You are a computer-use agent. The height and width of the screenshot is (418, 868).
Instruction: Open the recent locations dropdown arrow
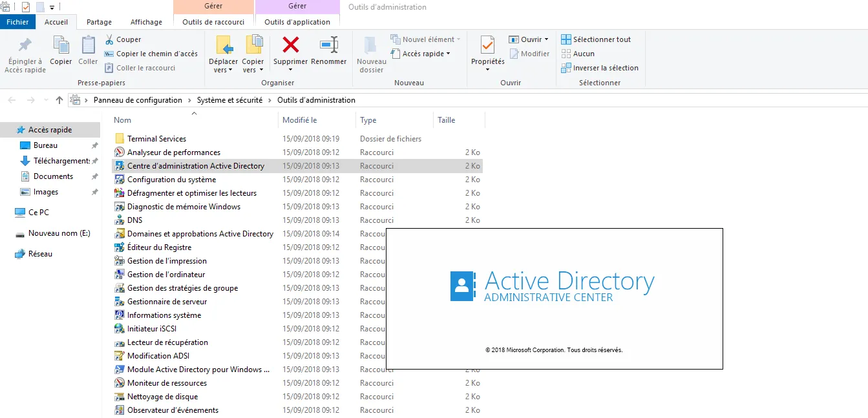click(46, 100)
